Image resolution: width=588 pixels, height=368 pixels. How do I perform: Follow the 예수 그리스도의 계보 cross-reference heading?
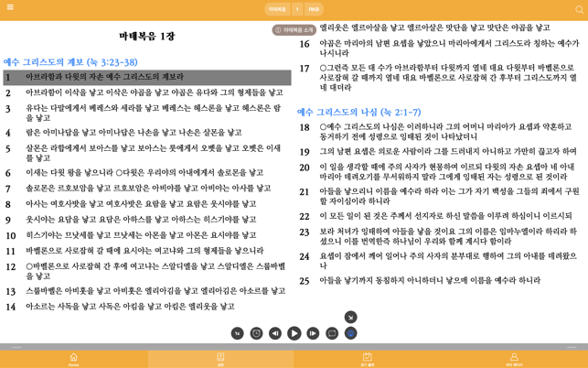70,62
